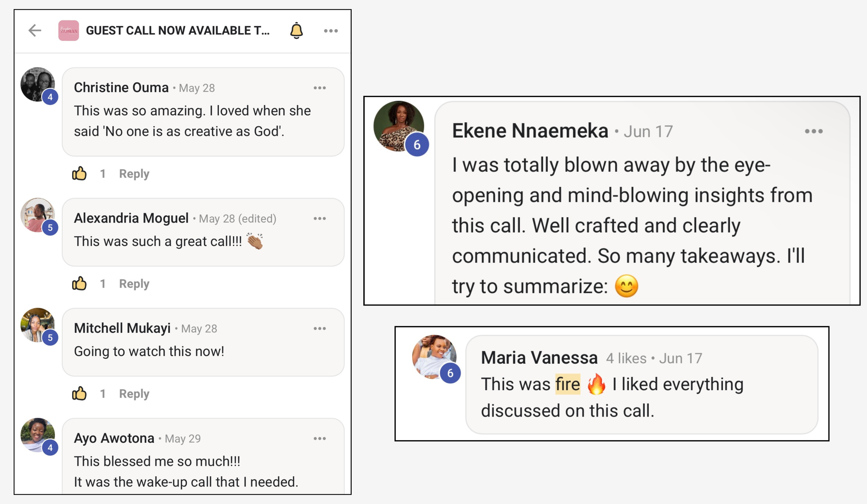Reply to Alexandria Moguel's comment

[x=134, y=283]
